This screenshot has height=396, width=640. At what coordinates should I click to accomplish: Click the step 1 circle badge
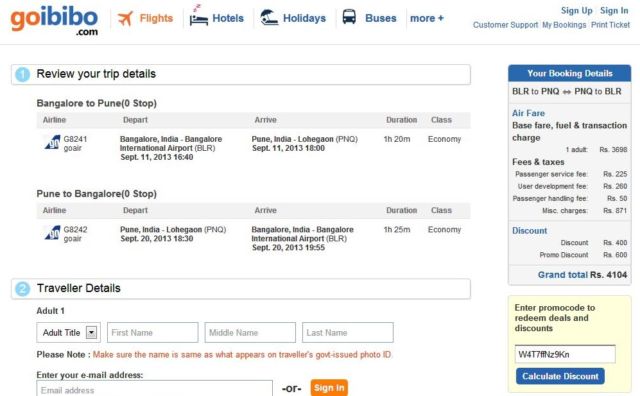pos(22,74)
